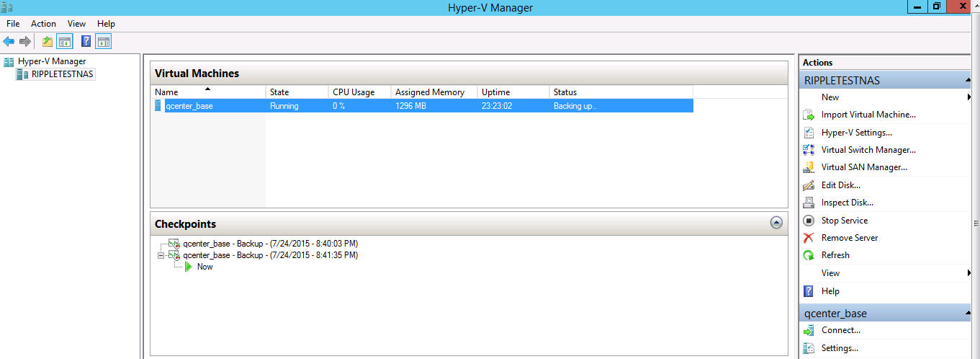Click the Inspect Disk icon
Image resolution: width=980 pixels, height=359 pixels.
(x=809, y=203)
